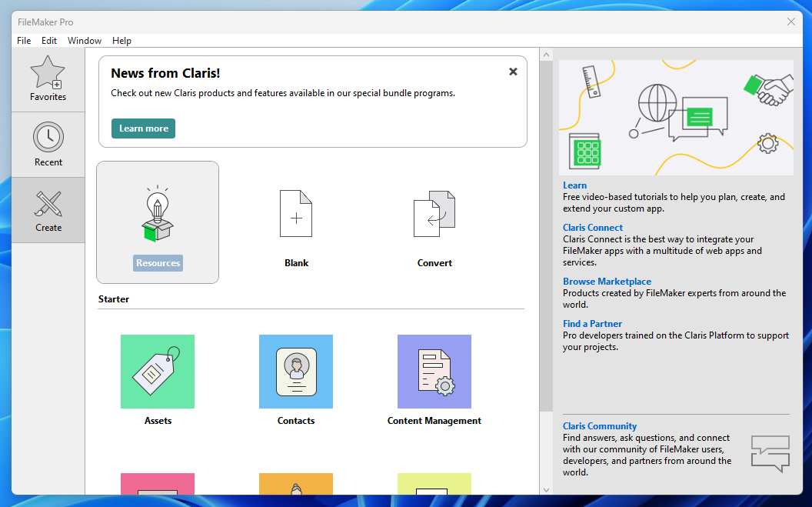Open the Help menu

pyautogui.click(x=121, y=41)
